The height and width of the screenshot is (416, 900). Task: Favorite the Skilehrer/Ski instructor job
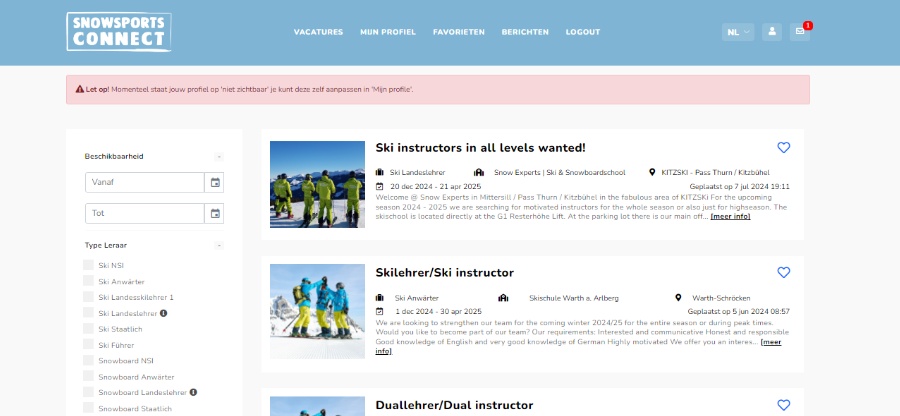783,272
